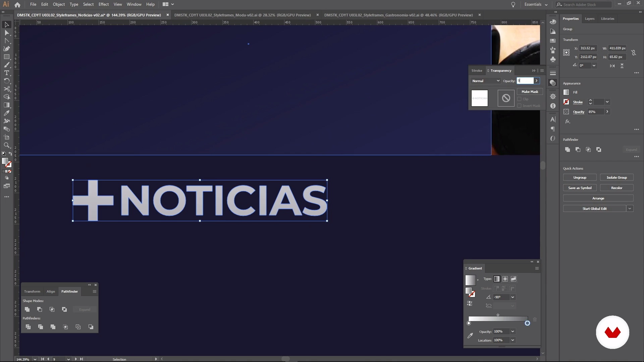The image size is (644, 362).
Task: Select the Scissors tool
Action: click(6, 89)
